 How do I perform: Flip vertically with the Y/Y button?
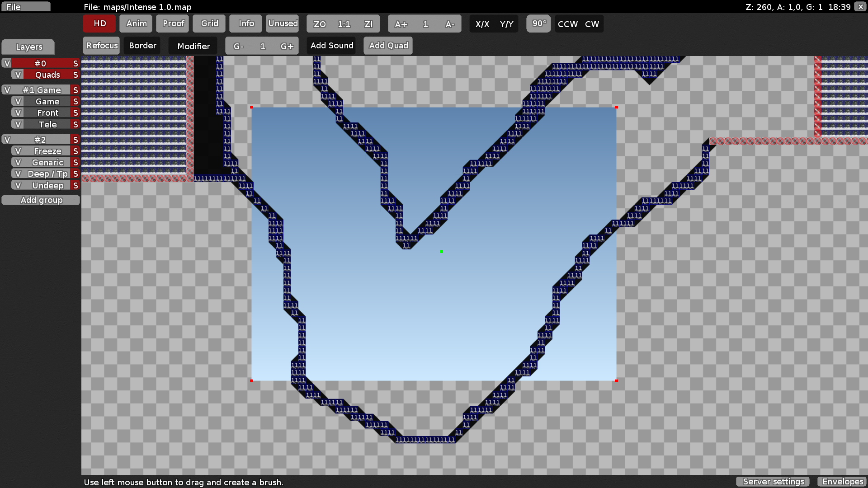(x=506, y=24)
